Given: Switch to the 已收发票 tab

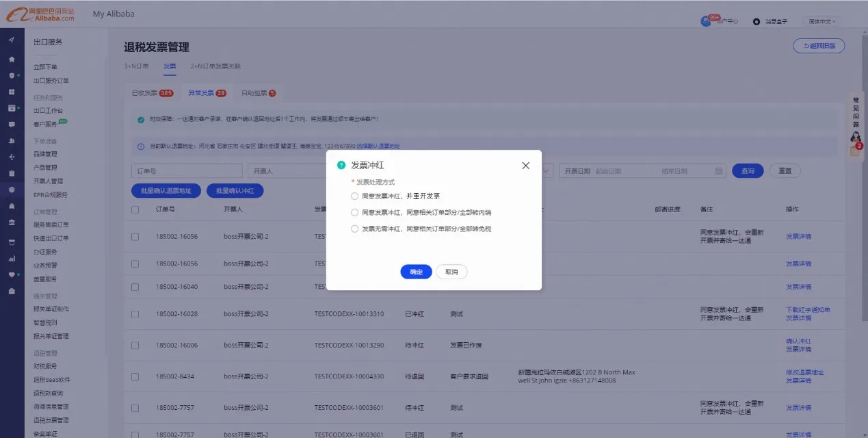Looking at the screenshot, I should click(152, 93).
